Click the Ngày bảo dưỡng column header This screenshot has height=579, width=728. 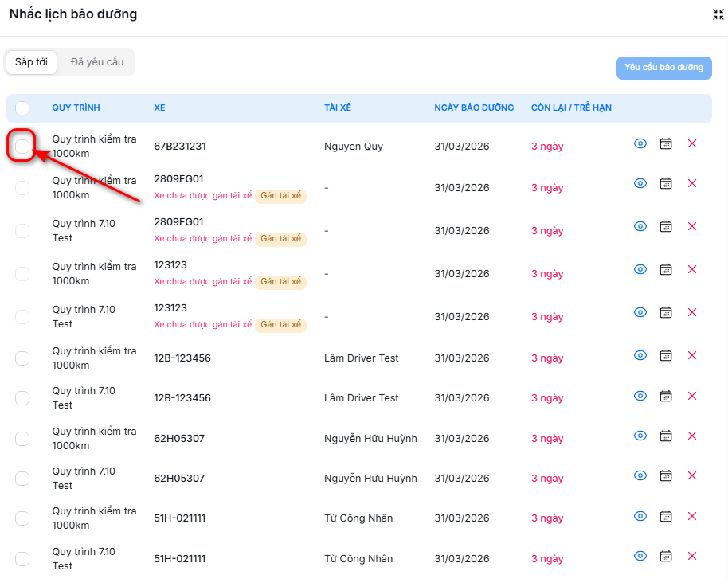(474, 108)
